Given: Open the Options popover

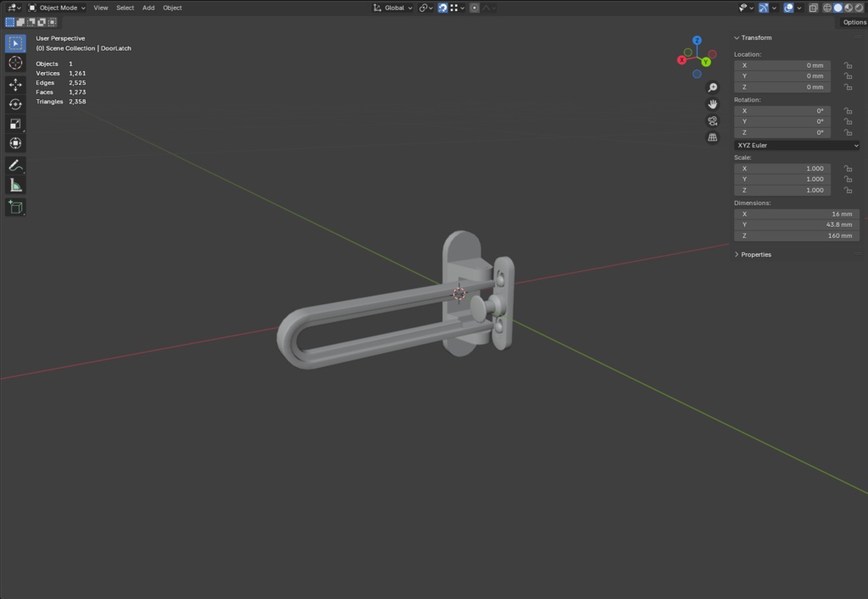Looking at the screenshot, I should pos(853,22).
